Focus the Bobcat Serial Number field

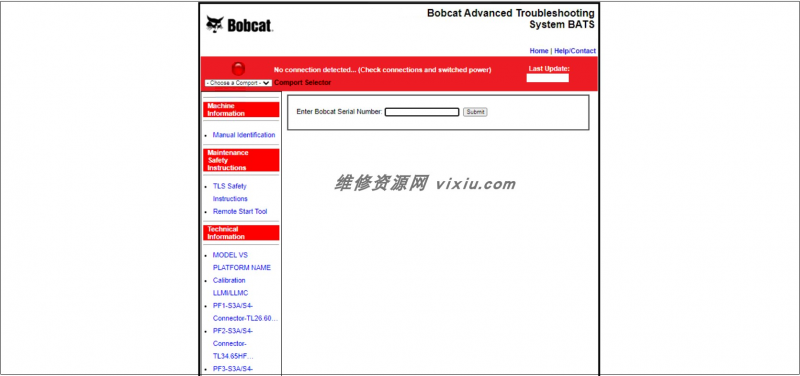[x=422, y=112]
